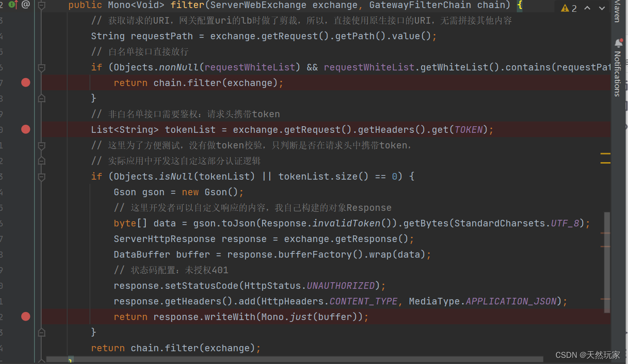Click comment 非白名单接口需要鉴权
The image size is (628, 364).
click(x=186, y=114)
